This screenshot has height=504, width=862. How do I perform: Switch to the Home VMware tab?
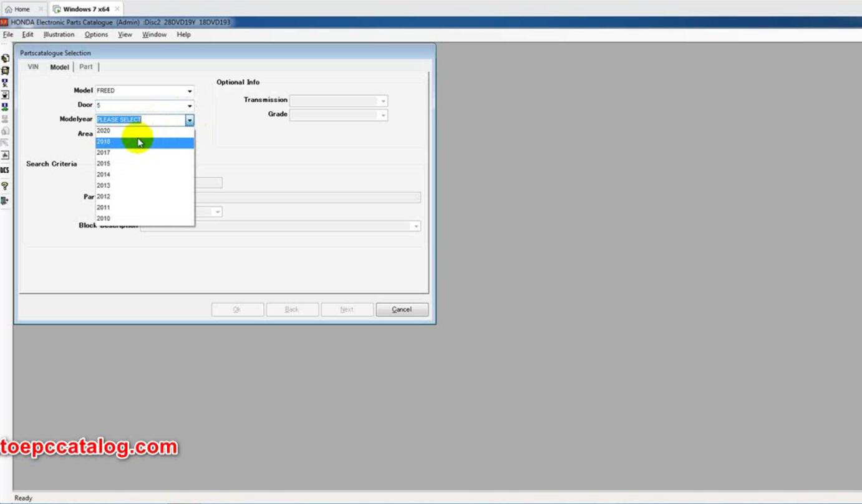click(24, 9)
